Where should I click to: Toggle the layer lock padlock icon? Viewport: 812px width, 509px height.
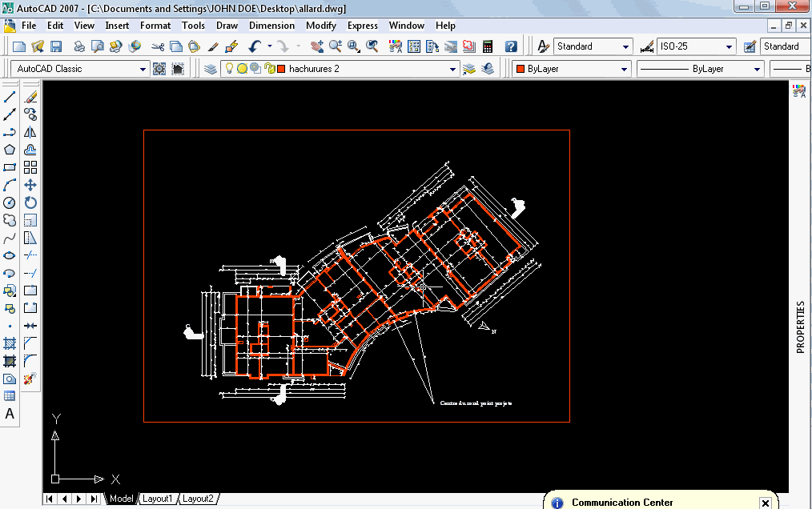coord(269,69)
